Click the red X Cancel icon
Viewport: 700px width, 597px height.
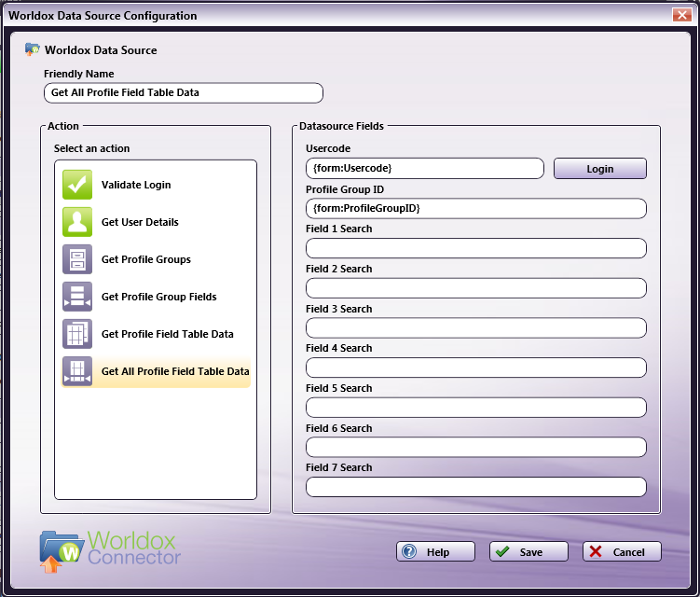click(596, 551)
